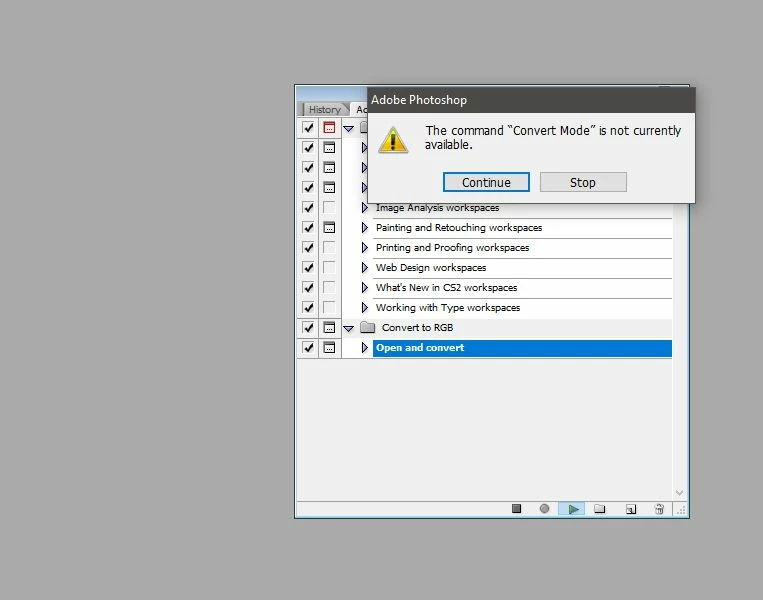Uncheck Painting and Retouching workspaces checkmark
Viewport: 763px width, 600px height.
coord(308,227)
